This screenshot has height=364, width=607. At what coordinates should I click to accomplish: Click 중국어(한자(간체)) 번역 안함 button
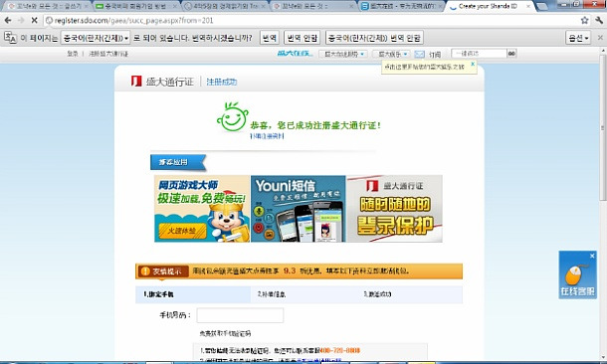point(374,38)
